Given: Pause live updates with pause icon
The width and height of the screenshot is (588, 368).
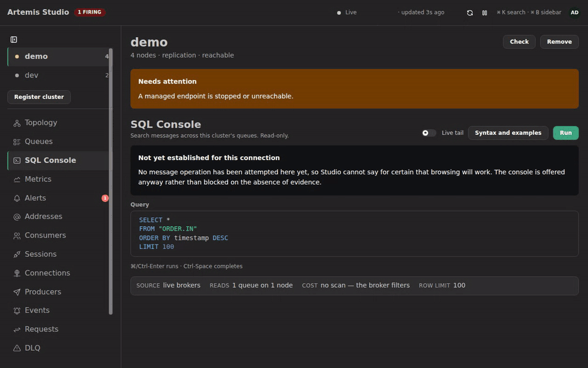Looking at the screenshot, I should pos(485,13).
